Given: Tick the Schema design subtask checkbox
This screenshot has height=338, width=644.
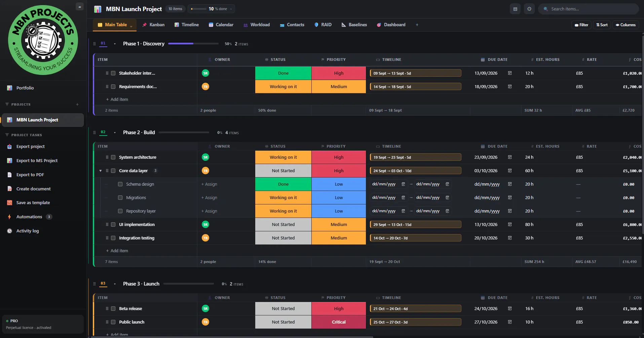Looking at the screenshot, I should [x=120, y=184].
